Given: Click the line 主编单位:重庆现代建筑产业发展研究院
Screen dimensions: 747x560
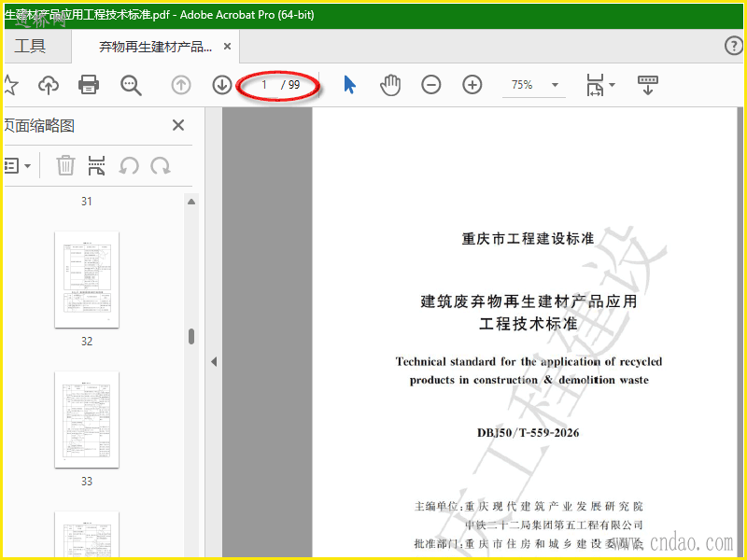Looking at the screenshot, I should click(x=529, y=506).
